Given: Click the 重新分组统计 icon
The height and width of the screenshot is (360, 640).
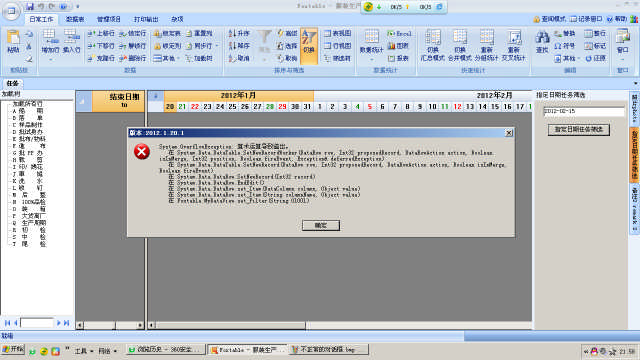Looking at the screenshot, I should point(487,45).
